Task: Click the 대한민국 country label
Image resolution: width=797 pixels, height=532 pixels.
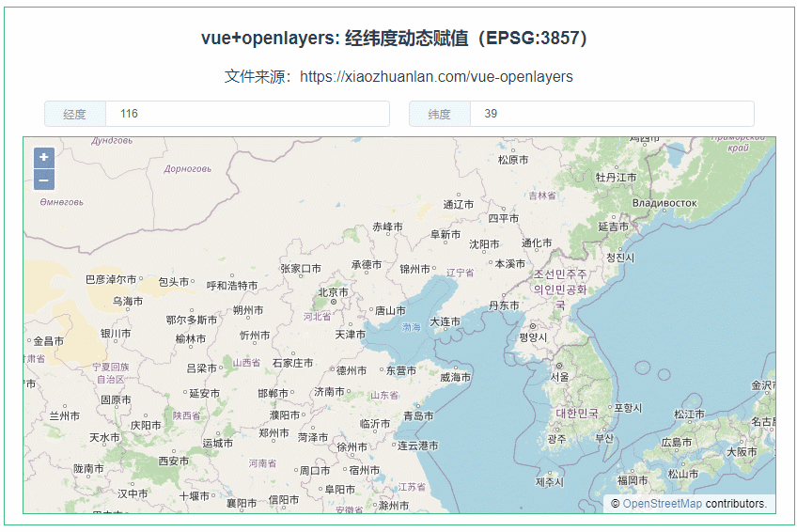Action: [577, 414]
